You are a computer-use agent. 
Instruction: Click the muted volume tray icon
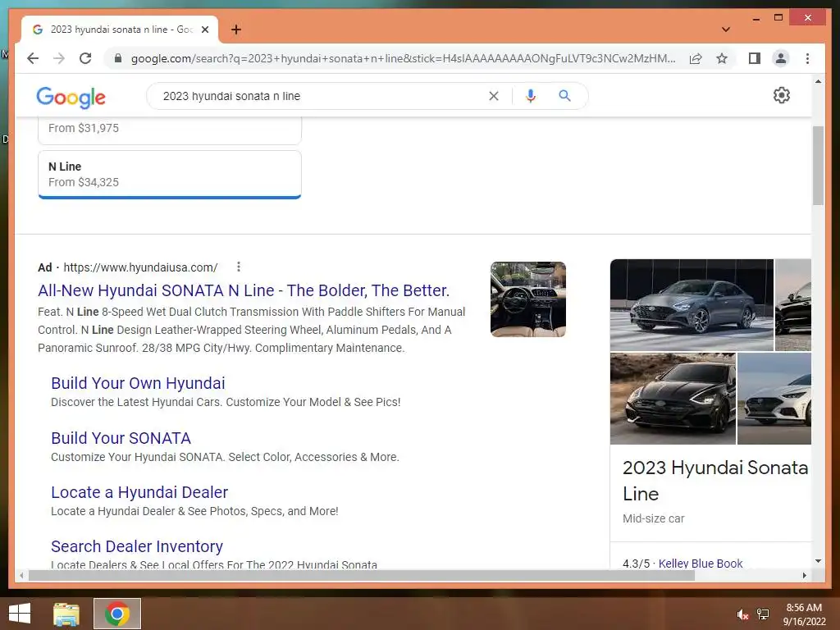click(742, 614)
